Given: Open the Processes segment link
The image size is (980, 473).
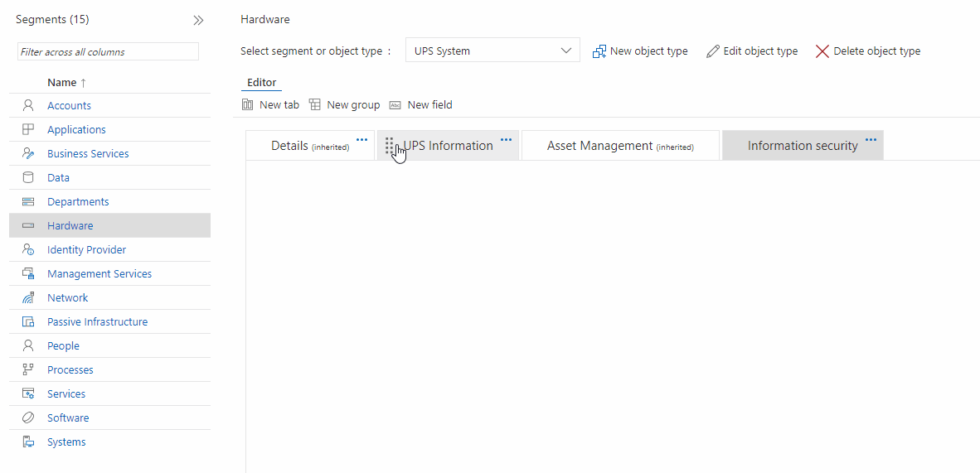Looking at the screenshot, I should coord(70,370).
